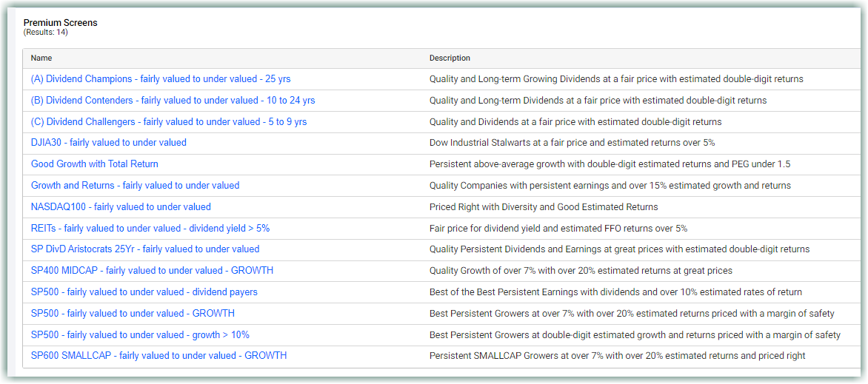Image resolution: width=868 pixels, height=384 pixels.
Task: Click the Premium Screens heading
Action: [x=60, y=23]
